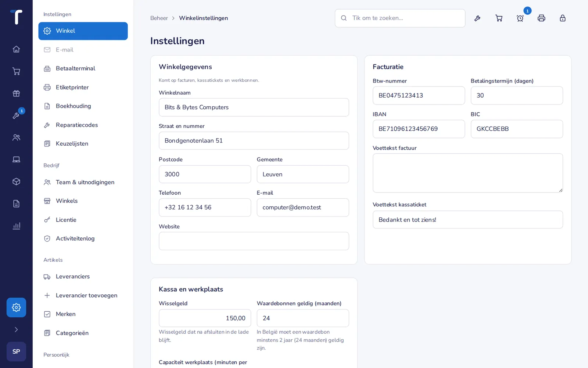The image size is (588, 368).
Task: Open the SP user profile avatar
Action: click(x=16, y=352)
